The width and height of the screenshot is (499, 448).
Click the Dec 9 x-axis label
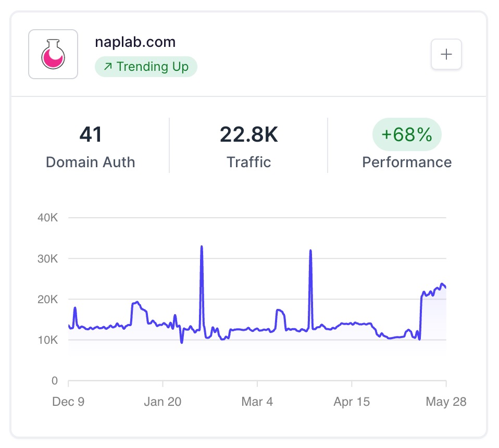pos(68,402)
